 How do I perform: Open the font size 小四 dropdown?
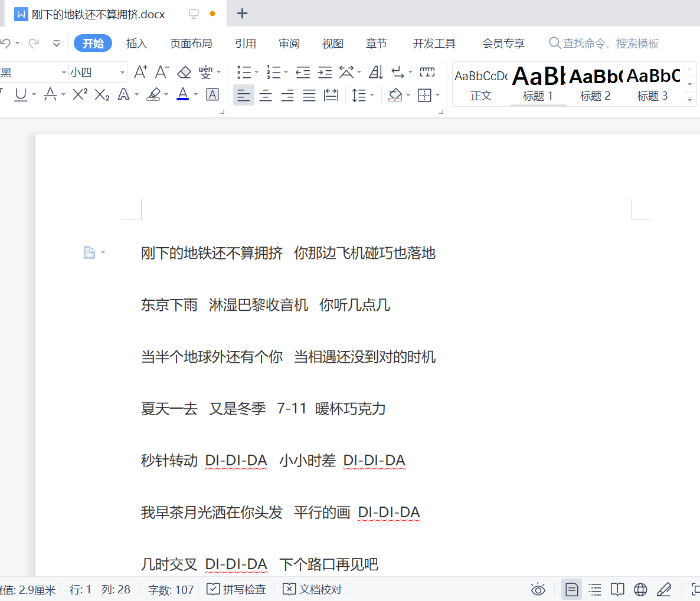tap(122, 73)
